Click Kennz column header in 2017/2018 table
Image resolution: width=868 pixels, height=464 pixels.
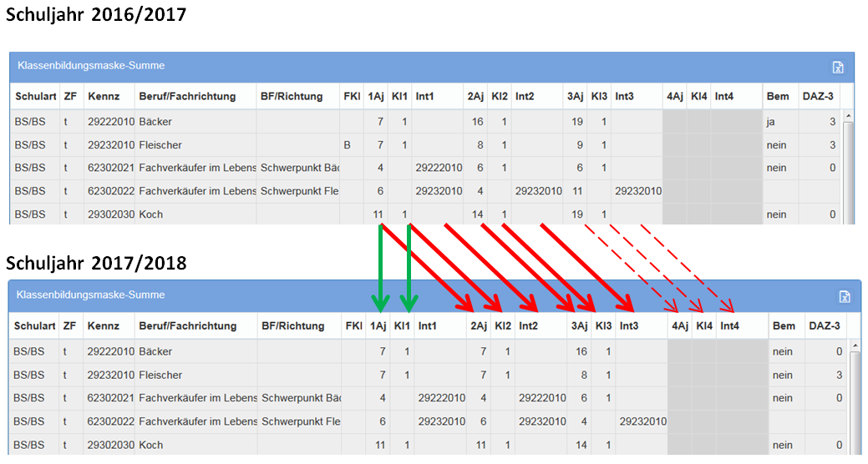(x=104, y=326)
